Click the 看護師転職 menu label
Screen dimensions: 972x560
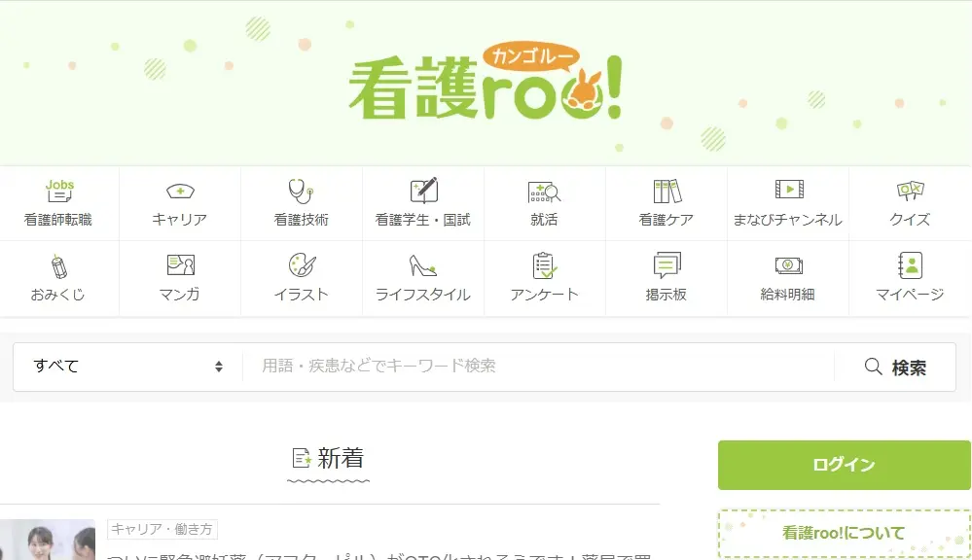58,220
